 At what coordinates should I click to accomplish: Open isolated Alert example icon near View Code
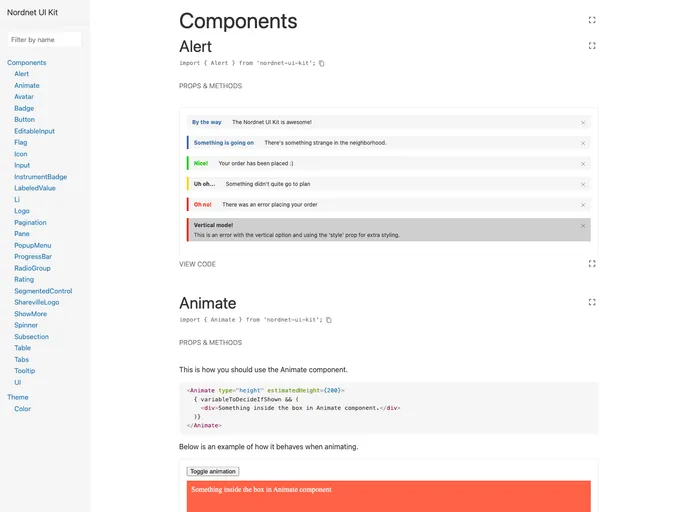[592, 264]
